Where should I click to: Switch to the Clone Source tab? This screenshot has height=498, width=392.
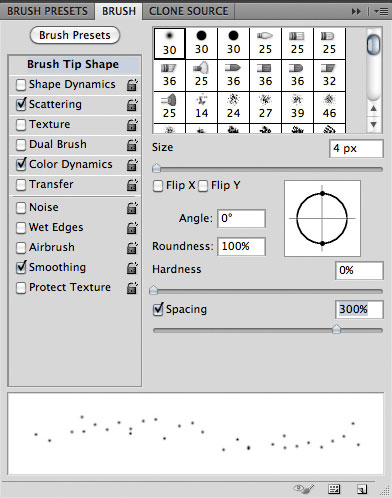(188, 11)
